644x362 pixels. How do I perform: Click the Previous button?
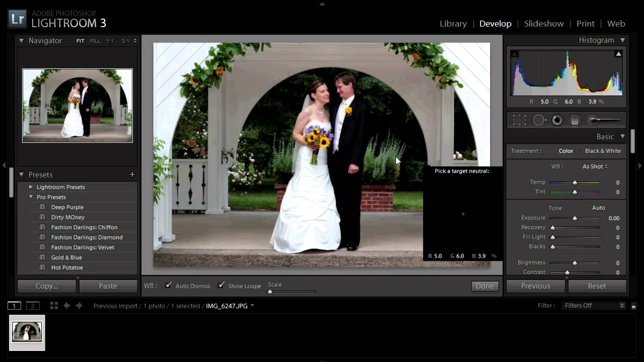(x=536, y=286)
